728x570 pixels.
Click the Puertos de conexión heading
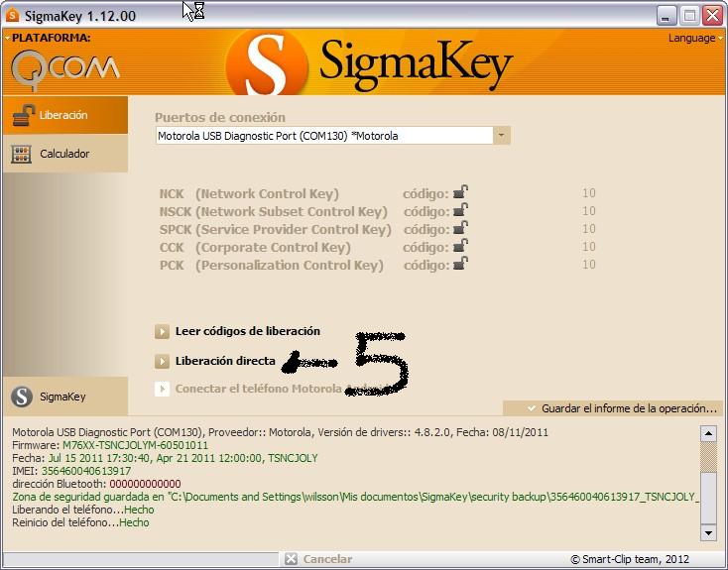(x=220, y=117)
